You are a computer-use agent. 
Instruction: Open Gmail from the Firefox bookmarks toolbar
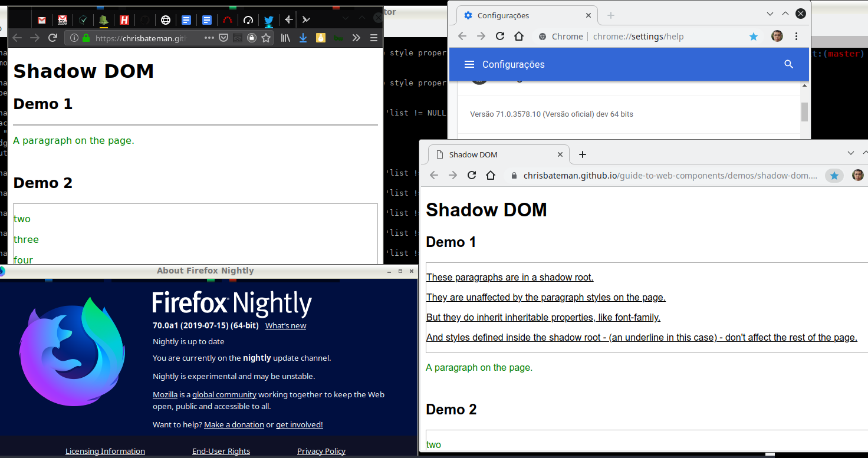[41, 19]
